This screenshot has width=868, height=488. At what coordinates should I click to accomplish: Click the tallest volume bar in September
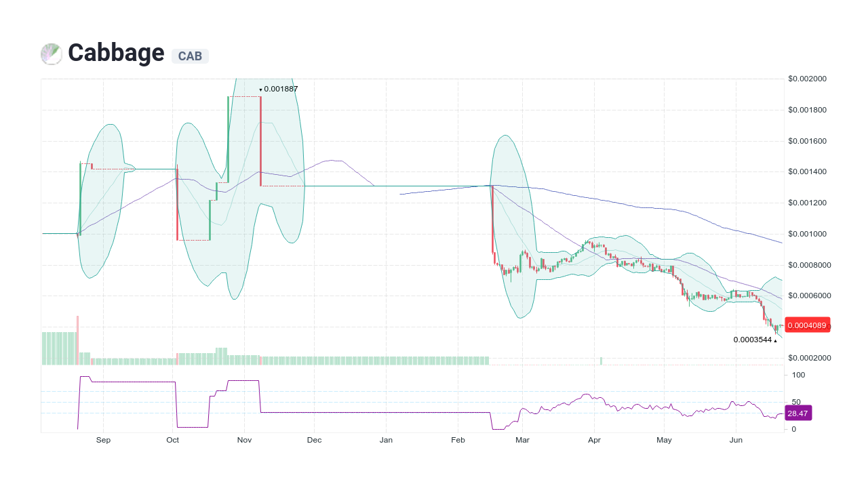pos(77,339)
